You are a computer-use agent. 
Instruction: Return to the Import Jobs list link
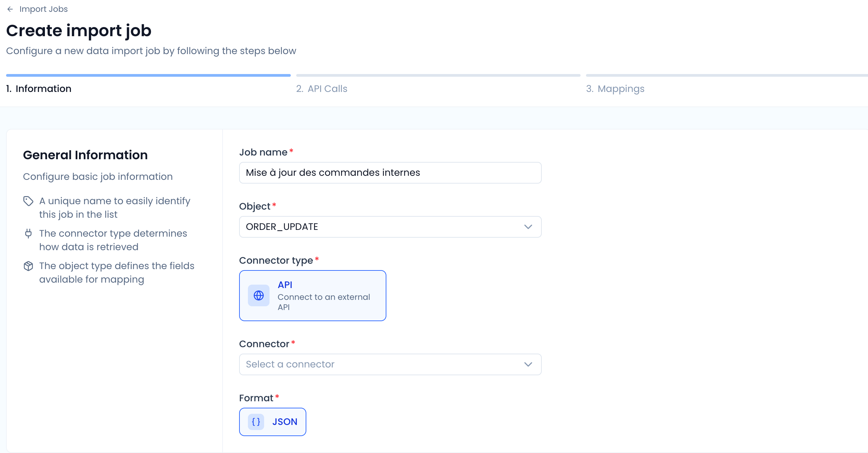(44, 9)
